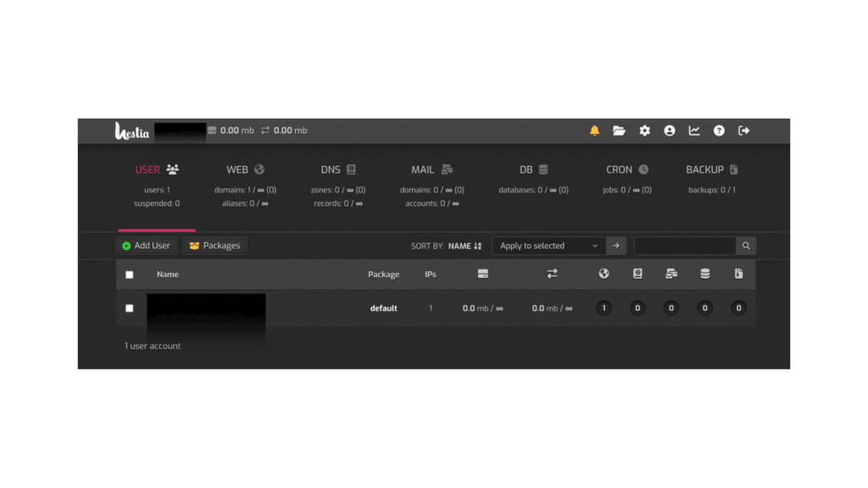Open the user profile icon

tap(670, 130)
